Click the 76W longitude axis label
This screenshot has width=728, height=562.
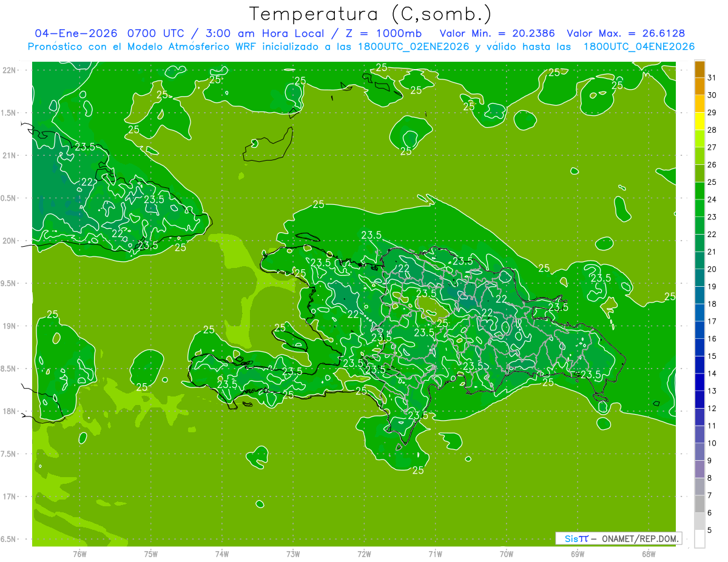point(79,554)
